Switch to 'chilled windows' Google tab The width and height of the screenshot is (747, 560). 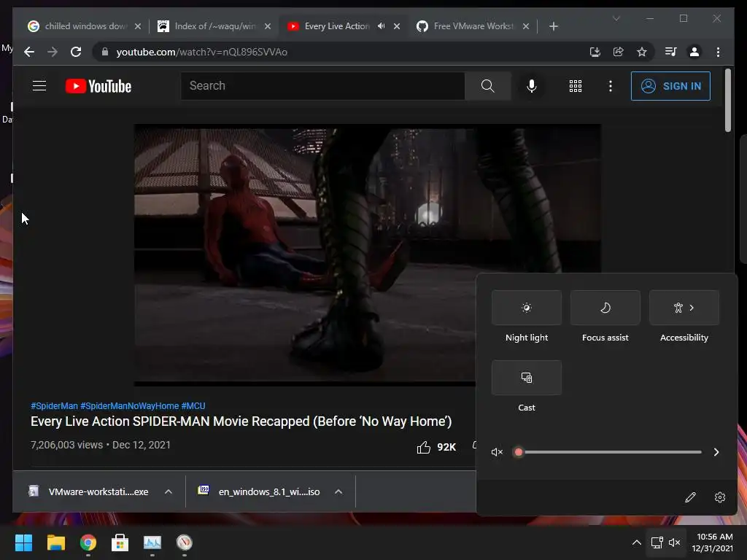(85, 26)
